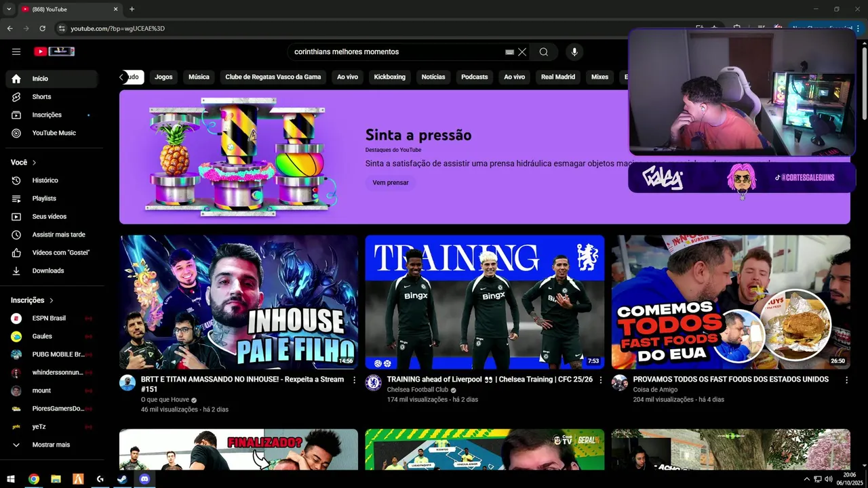This screenshot has width=868, height=488.
Task: Open Histórico in sidebar
Action: click(x=52, y=180)
